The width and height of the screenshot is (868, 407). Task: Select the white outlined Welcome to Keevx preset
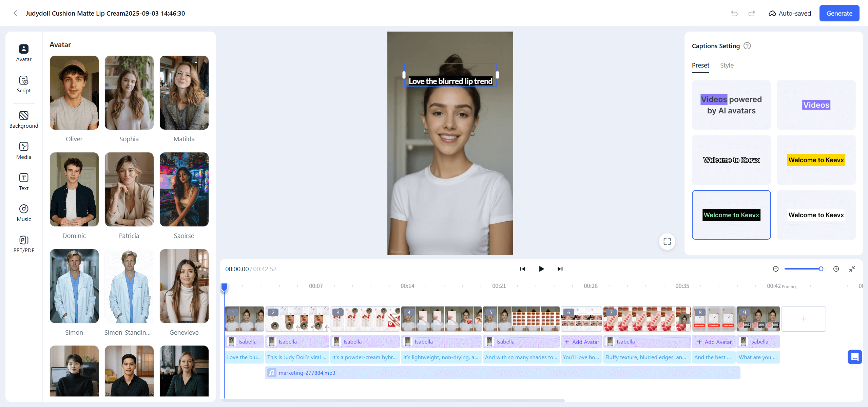(731, 160)
